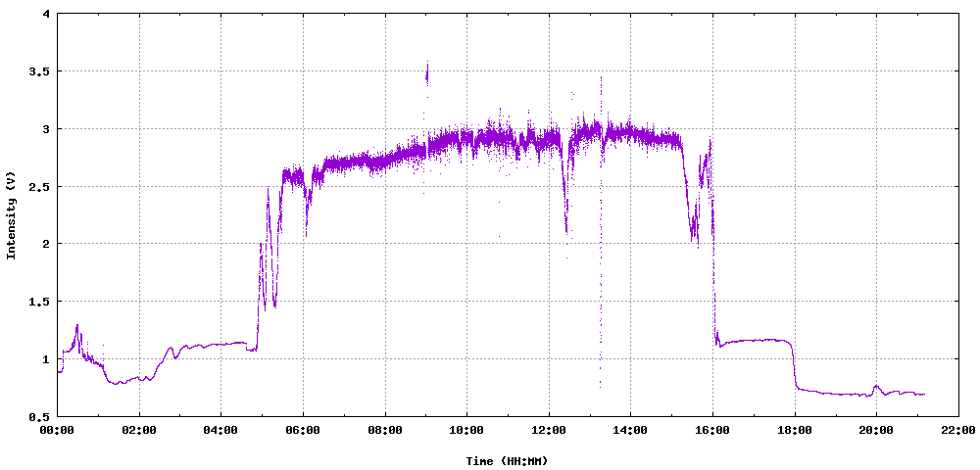The height and width of the screenshot is (470, 980).
Task: Click the '4' intensity tick label
Action: 47,14
